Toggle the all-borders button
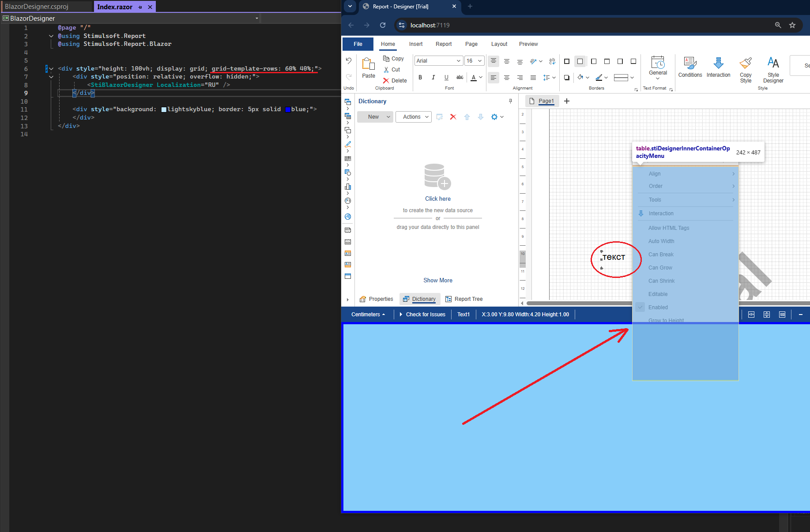 [567, 61]
